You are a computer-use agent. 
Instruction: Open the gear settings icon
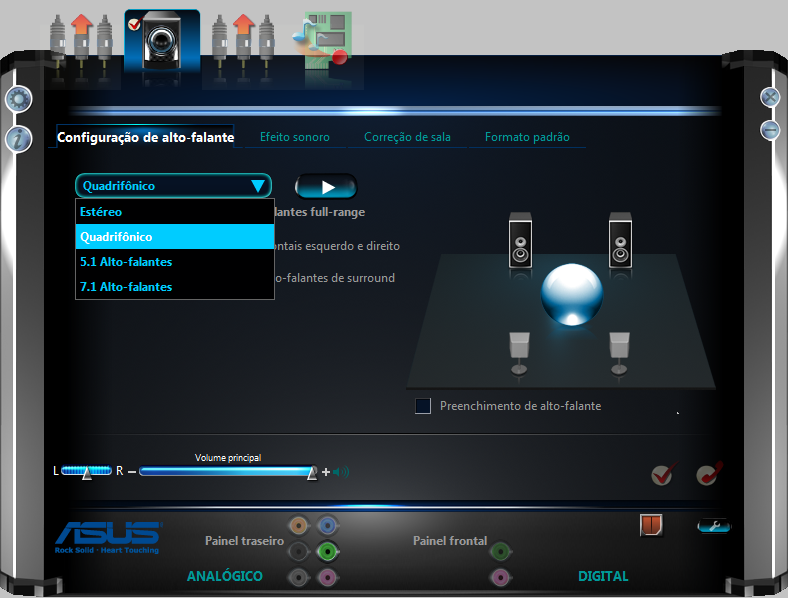19,99
